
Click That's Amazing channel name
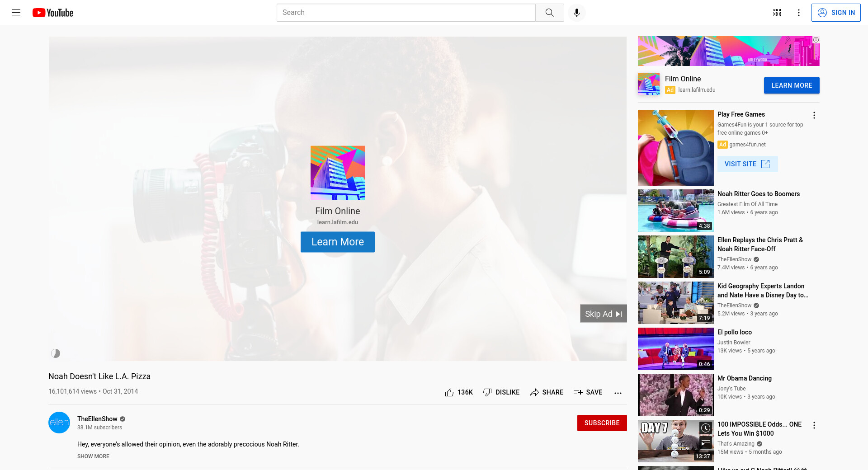pyautogui.click(x=736, y=444)
